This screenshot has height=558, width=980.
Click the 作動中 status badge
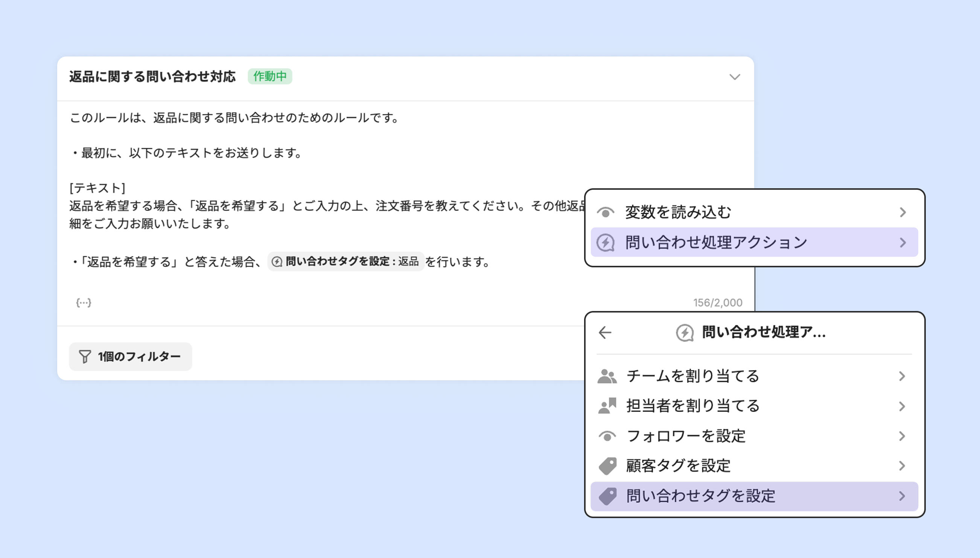click(269, 76)
